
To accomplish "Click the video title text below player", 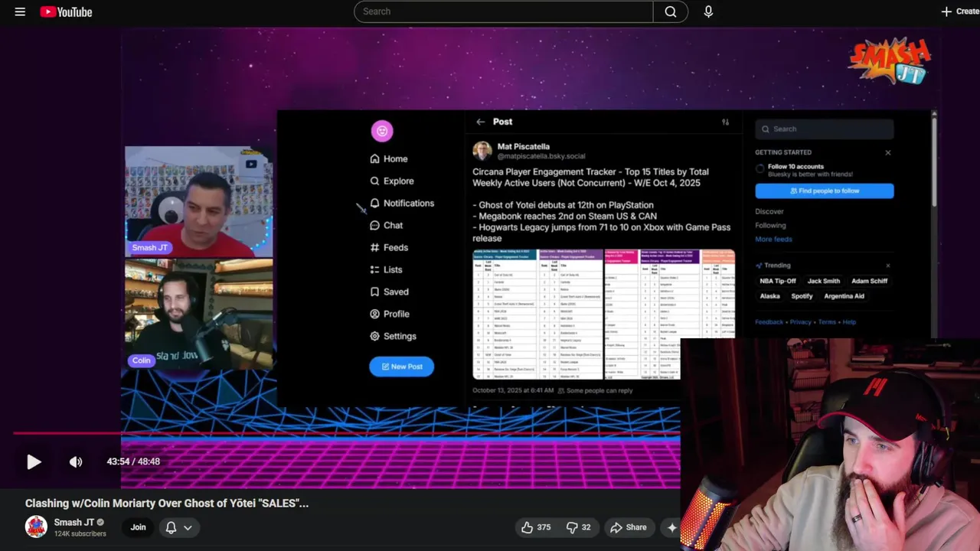I will point(167,503).
